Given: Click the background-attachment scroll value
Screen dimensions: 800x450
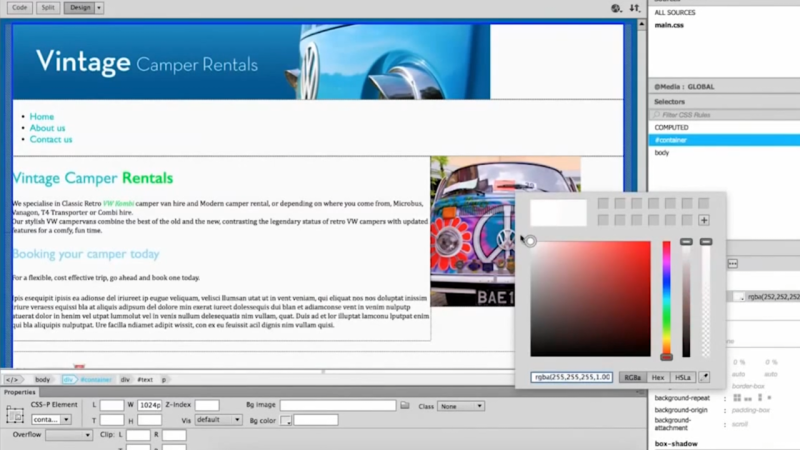Looking at the screenshot, I should 739,424.
